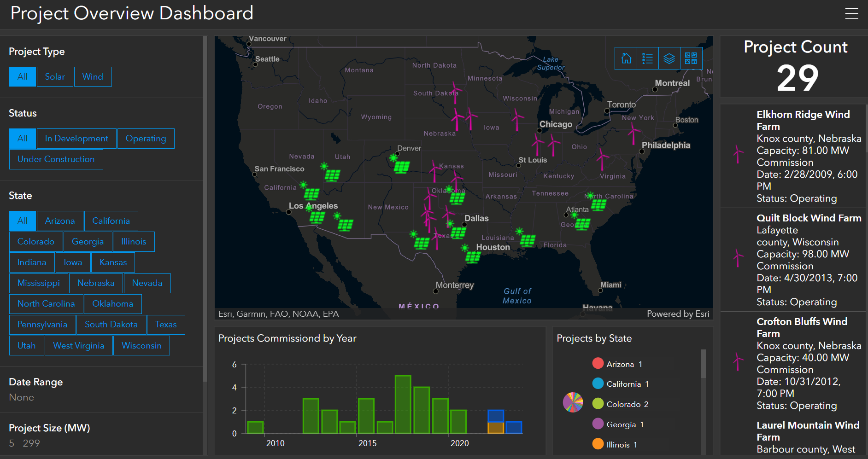Open the map layers icon

(669, 58)
